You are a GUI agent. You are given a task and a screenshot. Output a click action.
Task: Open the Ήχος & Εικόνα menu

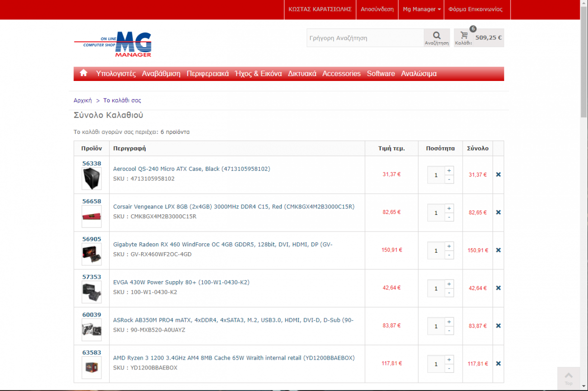click(x=258, y=74)
